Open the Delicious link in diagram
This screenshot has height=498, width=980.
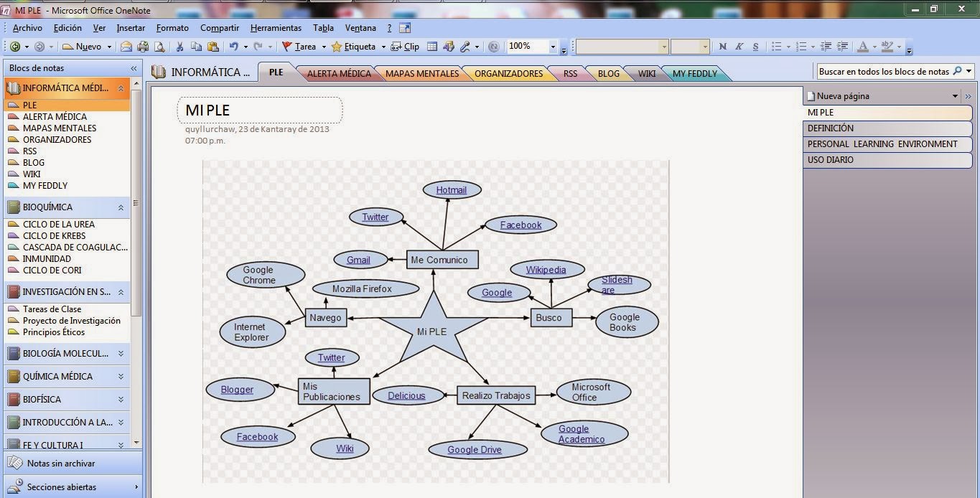tap(406, 395)
